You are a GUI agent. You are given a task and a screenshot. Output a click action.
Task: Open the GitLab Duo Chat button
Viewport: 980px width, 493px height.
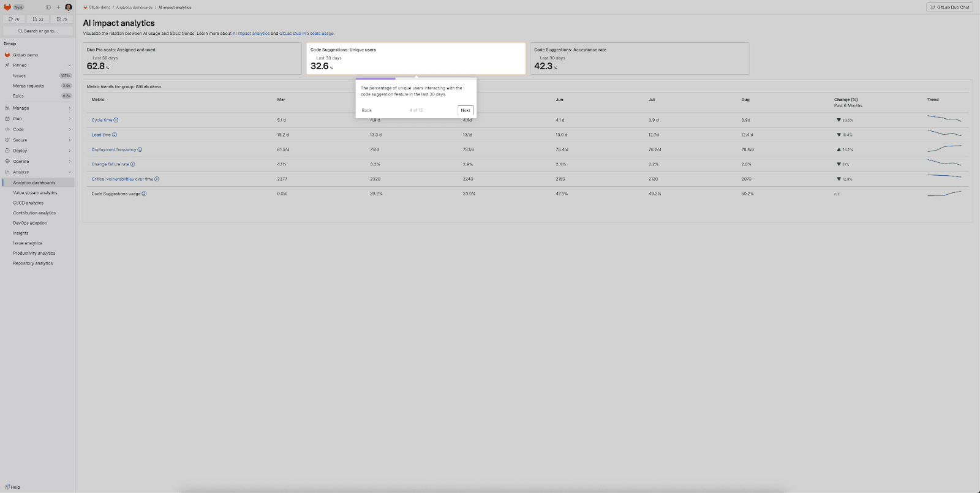tap(949, 7)
